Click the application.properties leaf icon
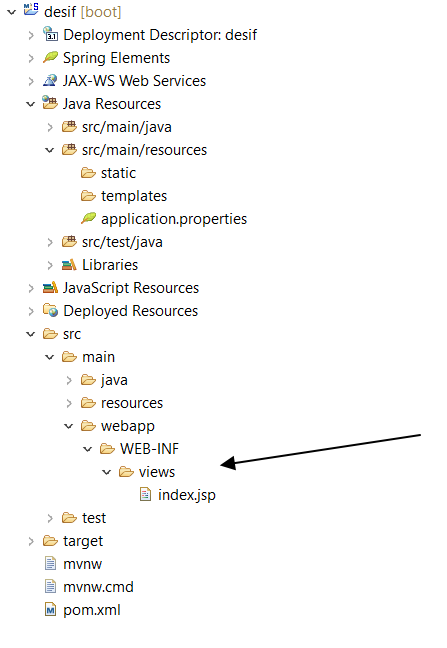 point(88,218)
